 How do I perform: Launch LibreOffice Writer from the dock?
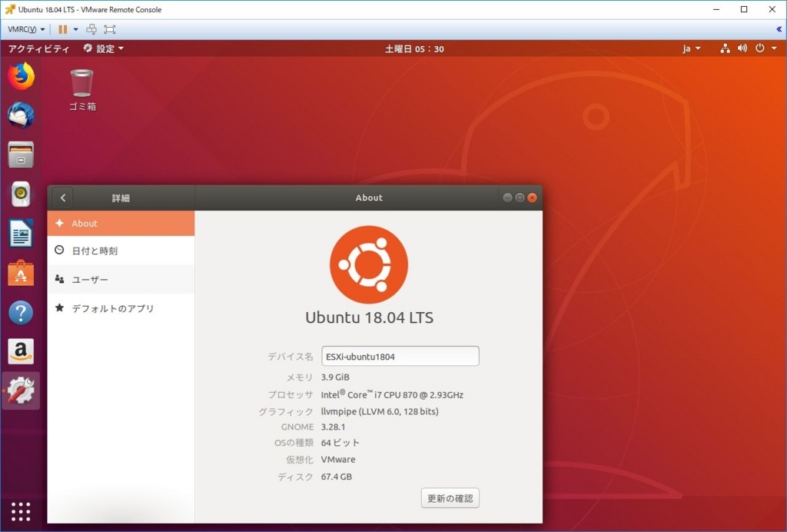(21, 234)
